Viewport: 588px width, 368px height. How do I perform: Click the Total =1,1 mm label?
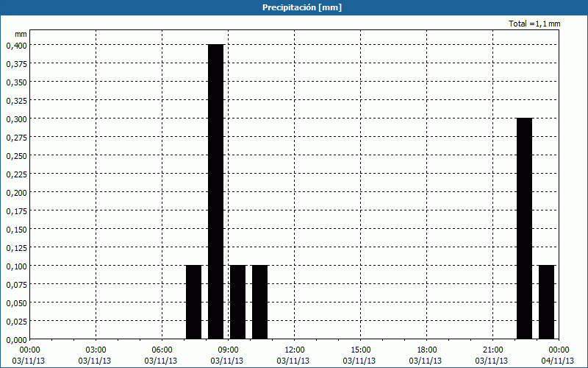pyautogui.click(x=534, y=24)
